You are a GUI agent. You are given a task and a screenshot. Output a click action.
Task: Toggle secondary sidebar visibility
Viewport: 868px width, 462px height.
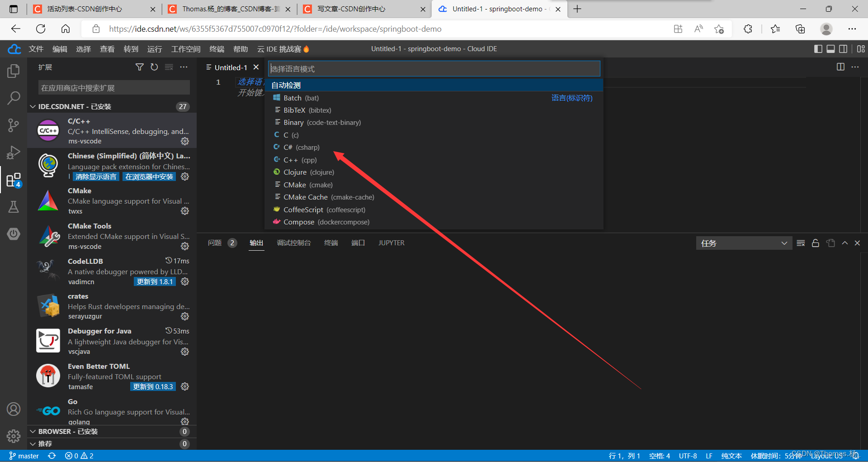[x=843, y=49]
